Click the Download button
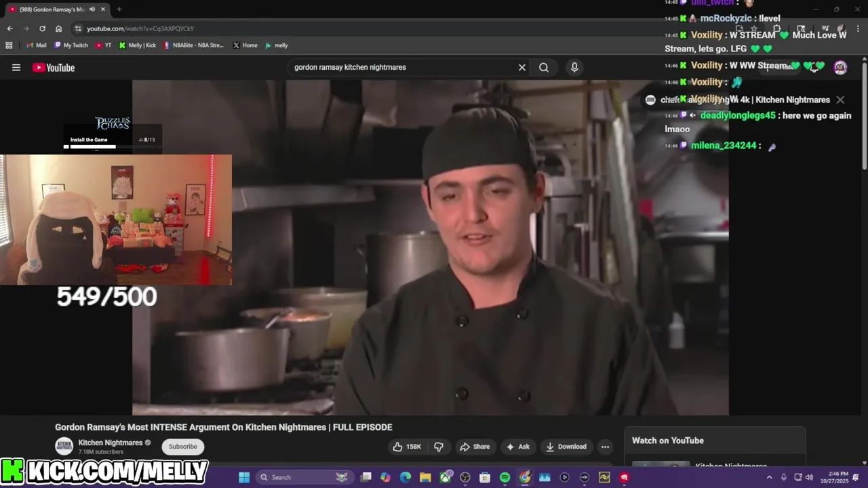 (566, 447)
